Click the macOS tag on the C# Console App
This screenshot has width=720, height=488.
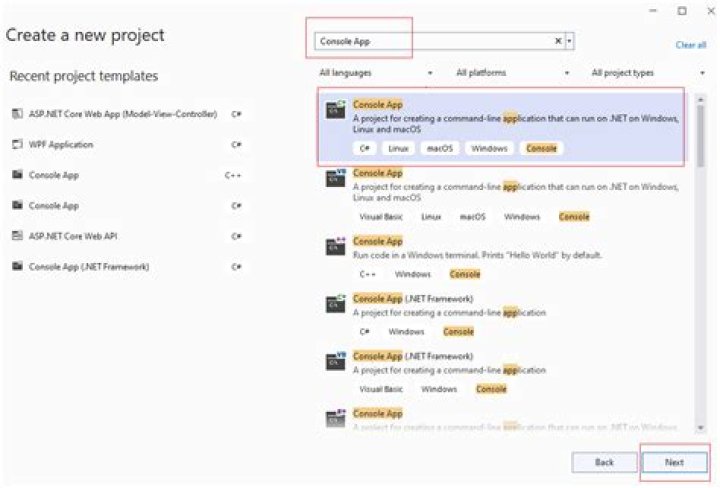(x=439, y=148)
